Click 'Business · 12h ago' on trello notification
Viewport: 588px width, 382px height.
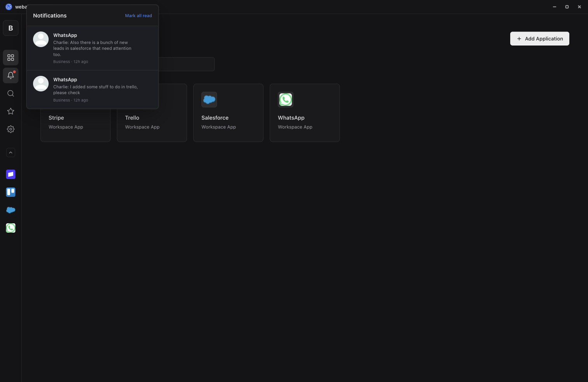tap(71, 100)
